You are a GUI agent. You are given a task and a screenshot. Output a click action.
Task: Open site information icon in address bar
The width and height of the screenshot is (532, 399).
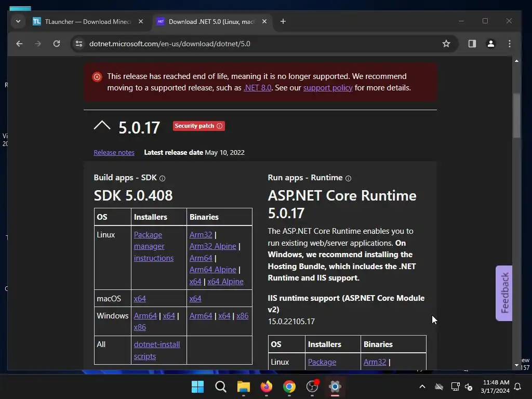coord(79,44)
